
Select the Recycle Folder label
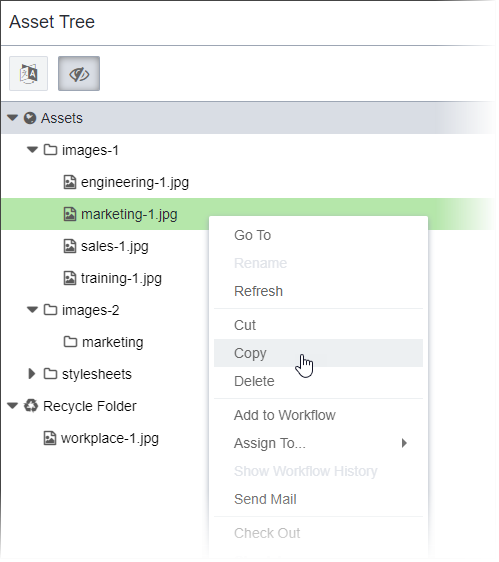90,406
